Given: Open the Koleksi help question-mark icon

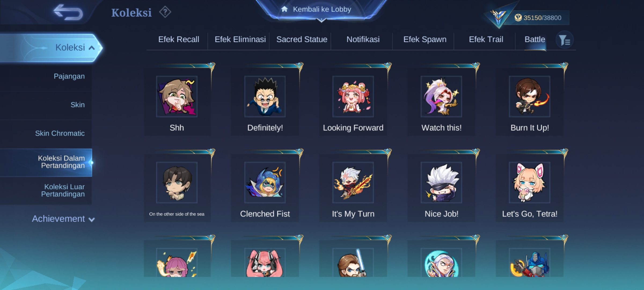Looking at the screenshot, I should [165, 12].
